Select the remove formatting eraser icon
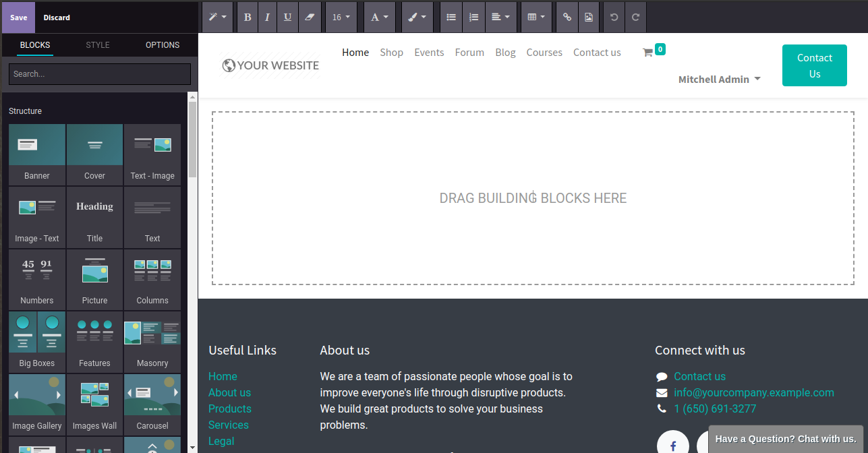 pyautogui.click(x=310, y=17)
